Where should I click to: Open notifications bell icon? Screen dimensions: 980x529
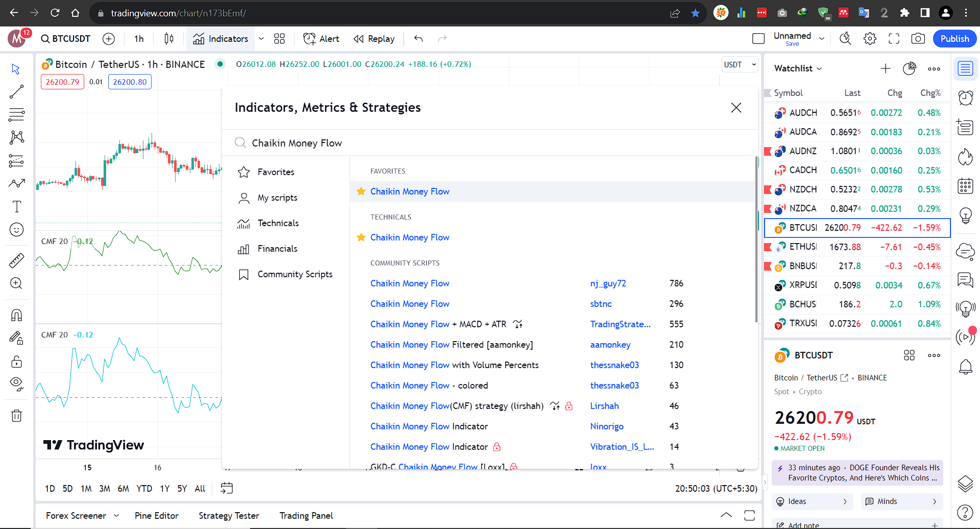(x=965, y=367)
